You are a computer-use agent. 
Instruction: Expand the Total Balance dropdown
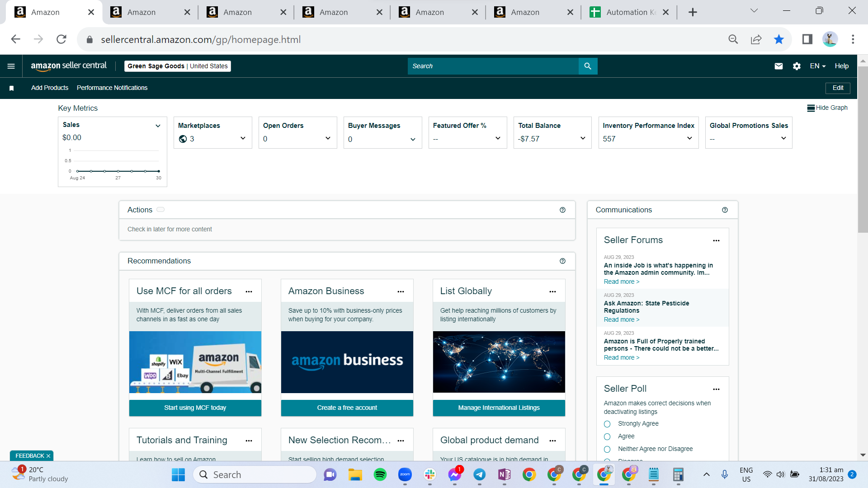point(583,138)
